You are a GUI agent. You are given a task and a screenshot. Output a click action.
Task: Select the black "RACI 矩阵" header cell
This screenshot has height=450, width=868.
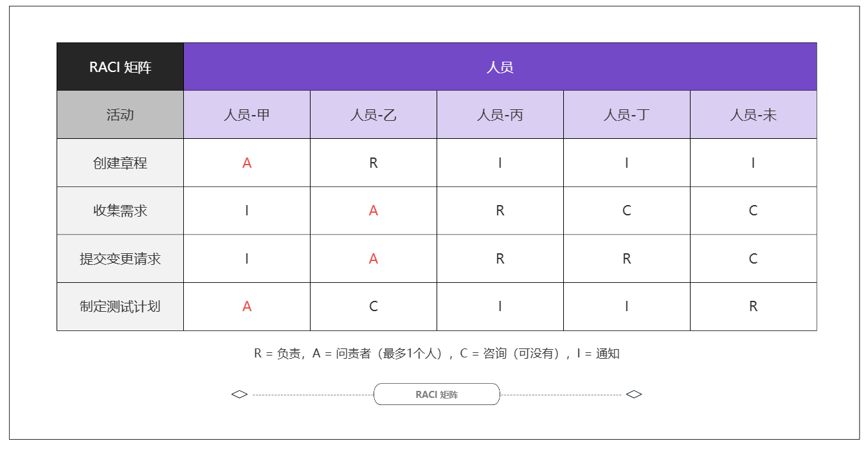(x=120, y=67)
